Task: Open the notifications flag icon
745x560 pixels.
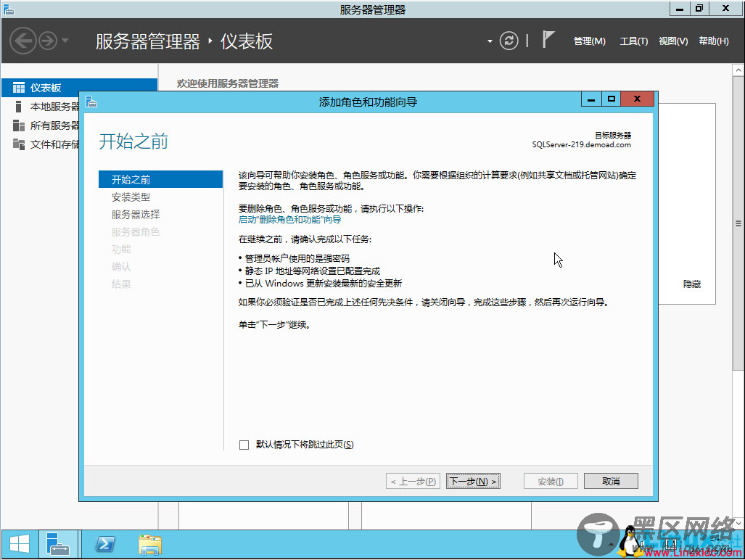Action: coord(548,39)
